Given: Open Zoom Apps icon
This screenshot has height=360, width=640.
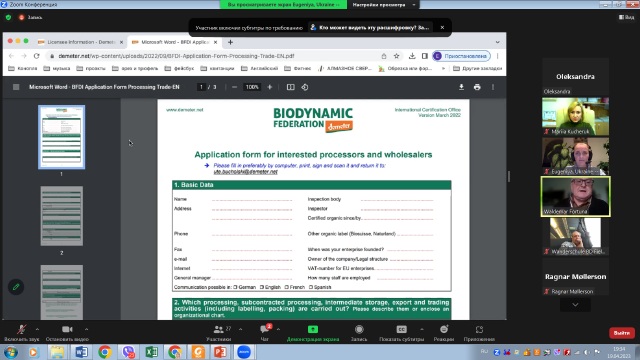Looking at the screenshot, I should [x=479, y=329].
